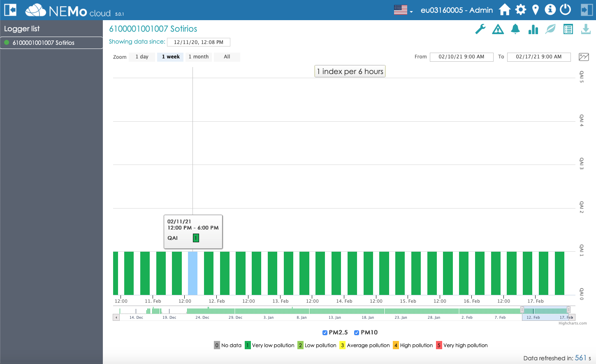The width and height of the screenshot is (596, 364).
Task: Open the bar chart statistics icon
Action: coord(533,29)
